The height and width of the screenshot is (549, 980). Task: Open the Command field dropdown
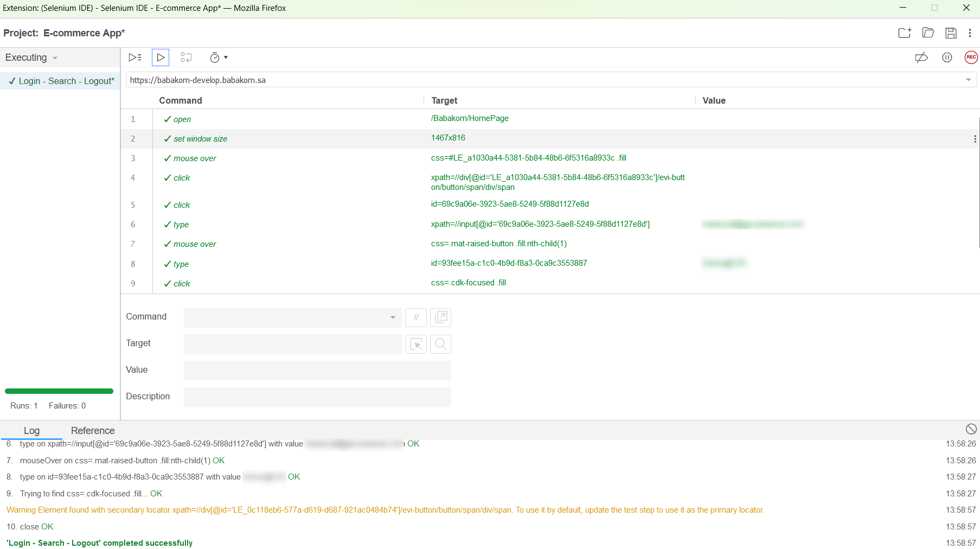coord(392,317)
